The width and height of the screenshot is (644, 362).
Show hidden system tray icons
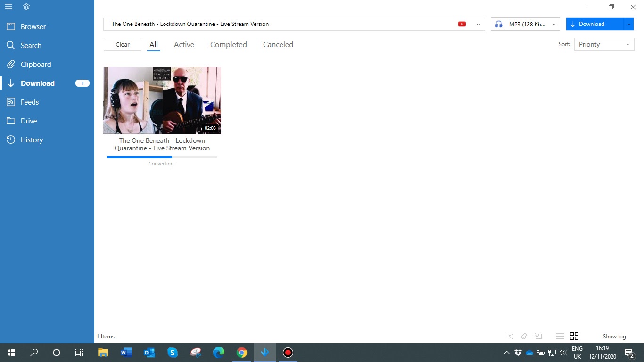click(x=507, y=353)
